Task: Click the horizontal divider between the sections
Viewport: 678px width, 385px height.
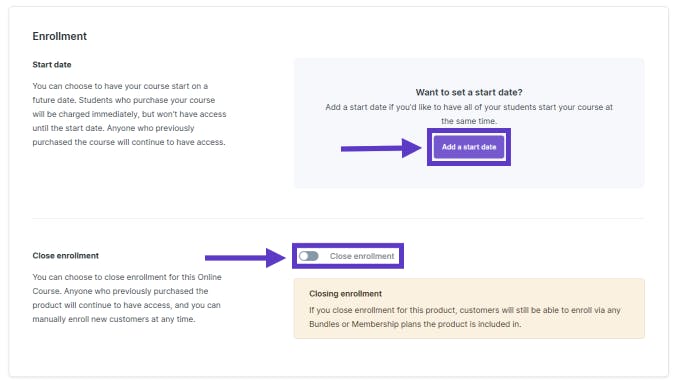Action: 338,218
